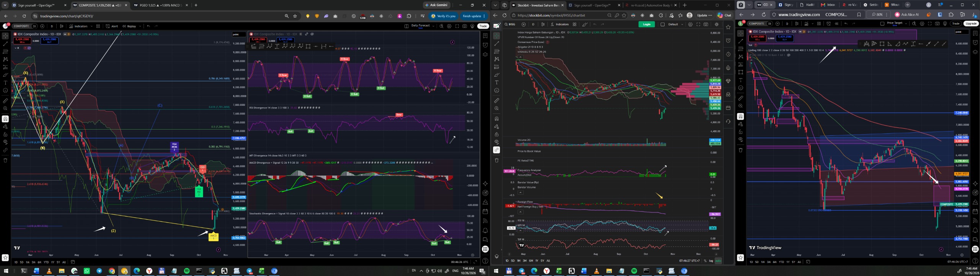The height and width of the screenshot is (276, 980).
Task: Enter fullscreen mode in left TradingView
Action: click(457, 26)
